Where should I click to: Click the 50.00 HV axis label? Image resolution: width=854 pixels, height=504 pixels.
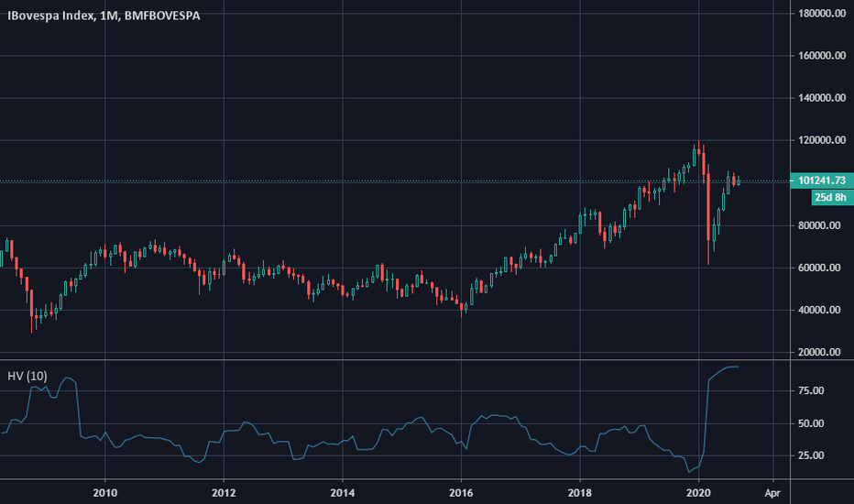point(811,423)
